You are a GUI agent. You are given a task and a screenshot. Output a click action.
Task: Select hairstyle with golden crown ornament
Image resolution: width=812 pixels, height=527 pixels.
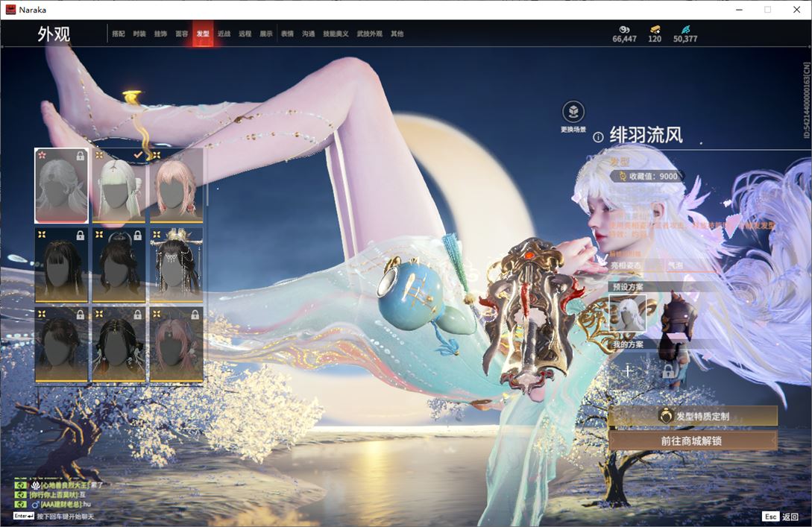(176, 265)
